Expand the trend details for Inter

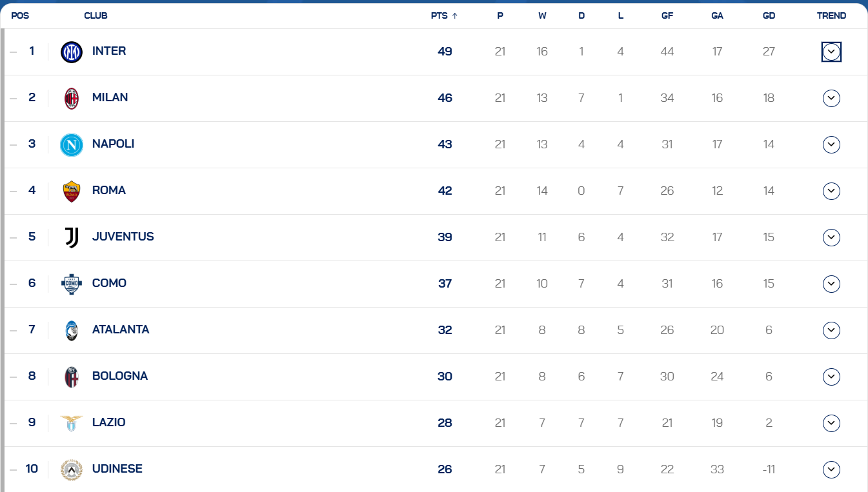tap(831, 52)
